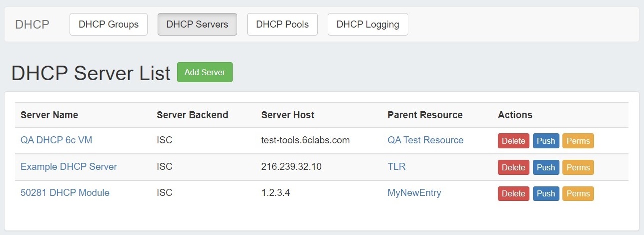Viewport: 644px width, 235px height.
Task: Delete the Example DHCP Server
Action: pyautogui.click(x=513, y=167)
